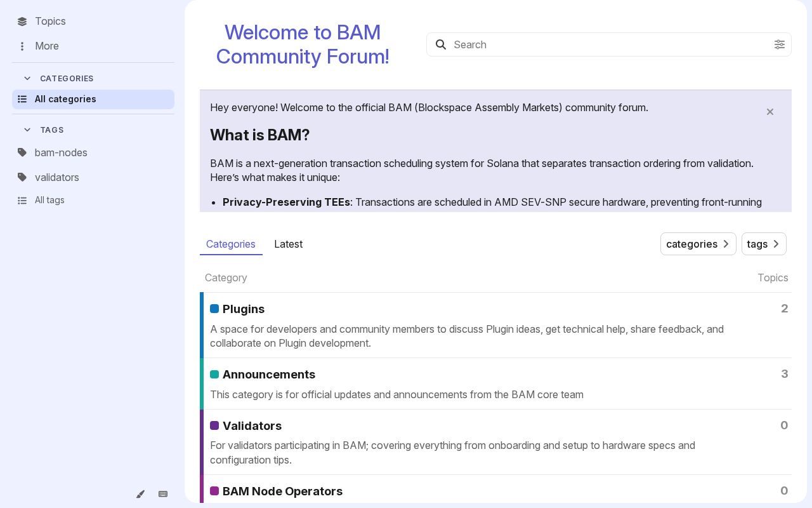Screen dimensions: 812x508
Task: Open the Plugins category
Action: (x=244, y=309)
